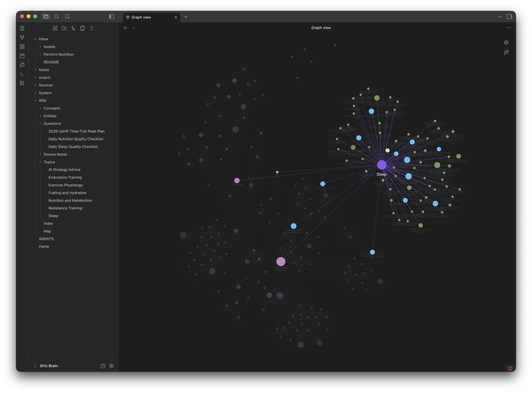This screenshot has width=532, height=393.
Task: Auto-reveal current file icon
Action: [x=83, y=28]
